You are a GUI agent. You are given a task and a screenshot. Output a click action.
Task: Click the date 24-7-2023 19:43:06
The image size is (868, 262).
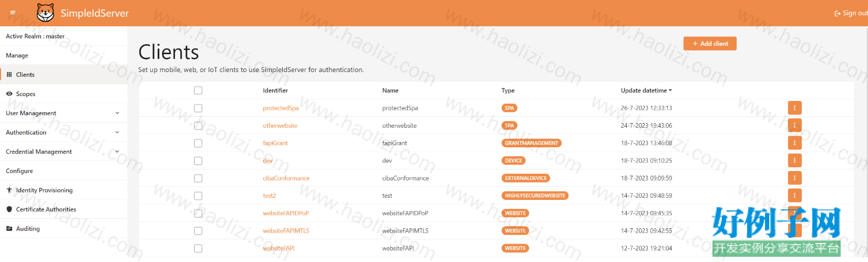coord(646,126)
